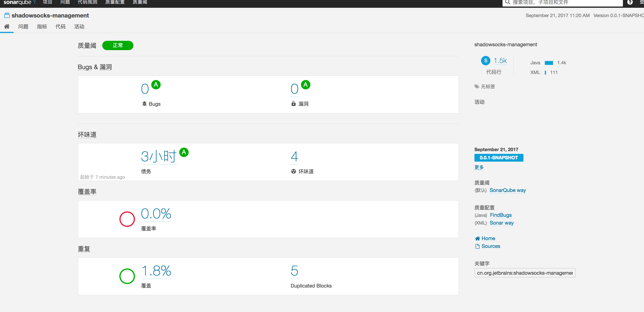Click the help question mark icon
This screenshot has width=644, height=312.
(630, 2)
